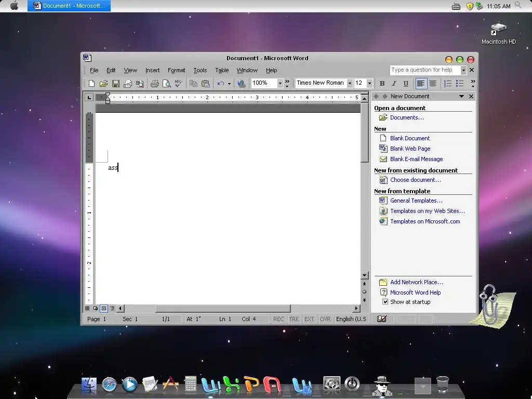Open the Format menu
This screenshot has height=399, width=532.
tap(177, 70)
